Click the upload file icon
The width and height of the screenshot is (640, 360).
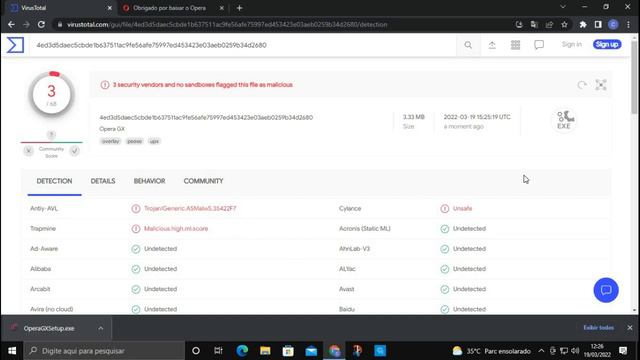492,45
